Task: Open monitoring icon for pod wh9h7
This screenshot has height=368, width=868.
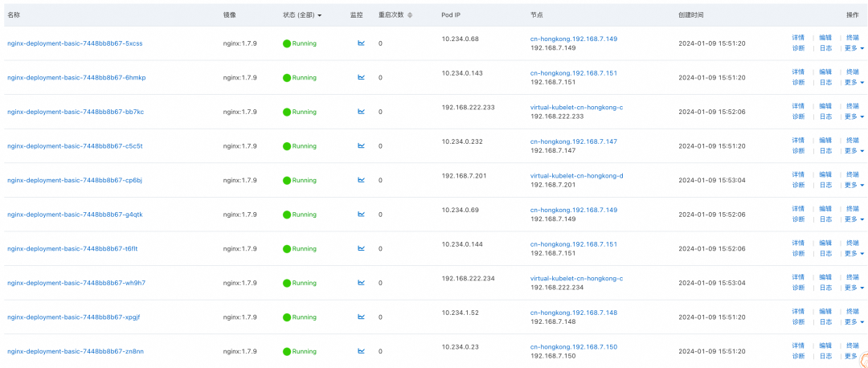Action: (x=362, y=282)
